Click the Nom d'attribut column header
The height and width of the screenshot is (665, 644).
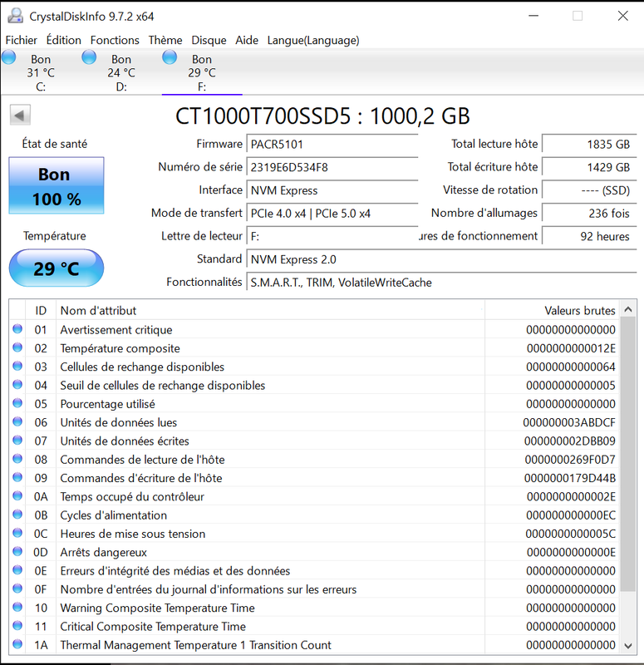[270, 310]
